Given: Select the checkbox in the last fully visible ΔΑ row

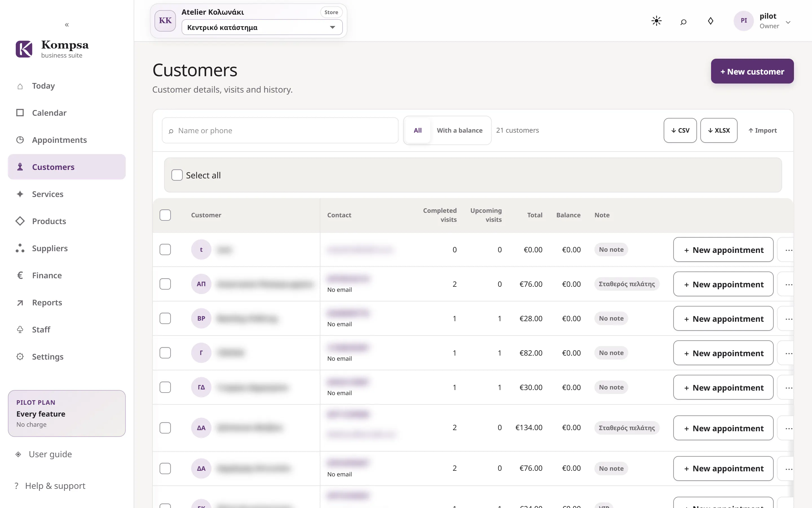Looking at the screenshot, I should [x=165, y=468].
